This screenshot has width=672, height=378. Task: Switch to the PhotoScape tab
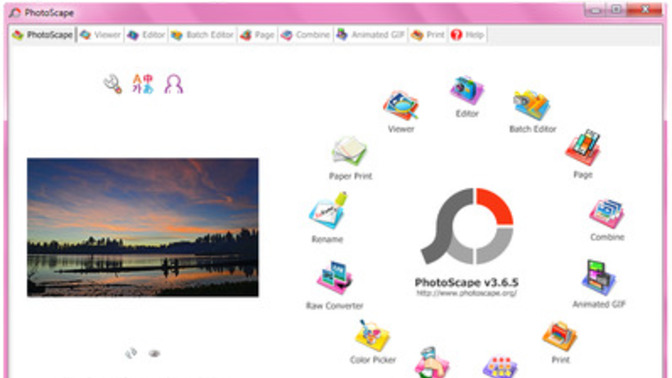42,35
